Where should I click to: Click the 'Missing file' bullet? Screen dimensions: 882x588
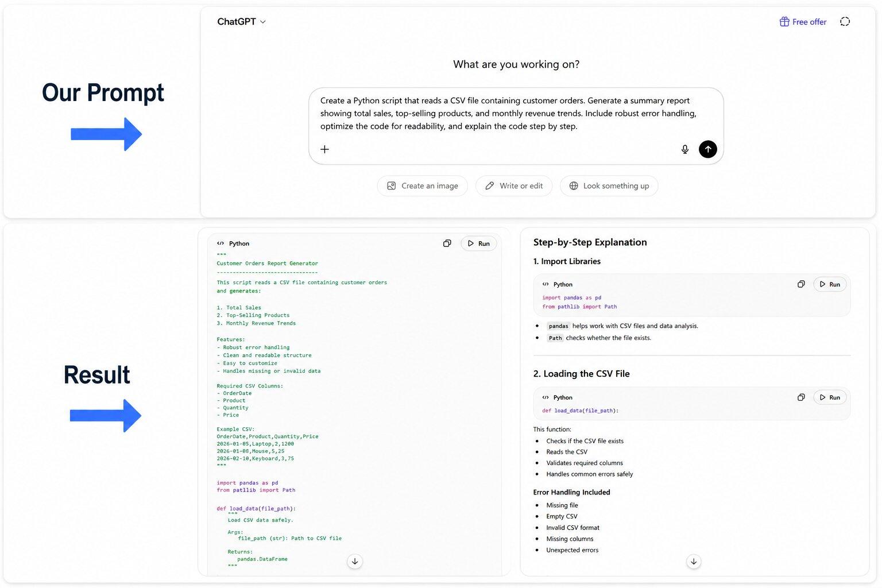[x=562, y=505]
